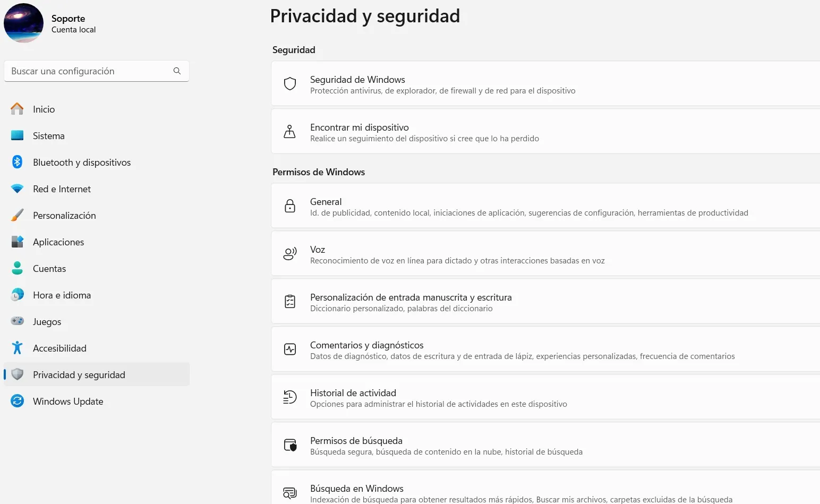Go to Sistema settings

[x=48, y=136]
